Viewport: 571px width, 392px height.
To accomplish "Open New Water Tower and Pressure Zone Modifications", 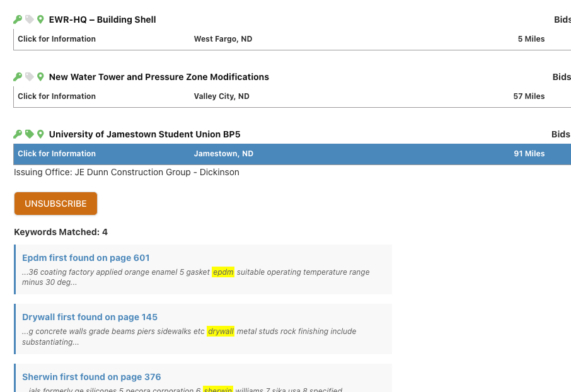I will [159, 77].
